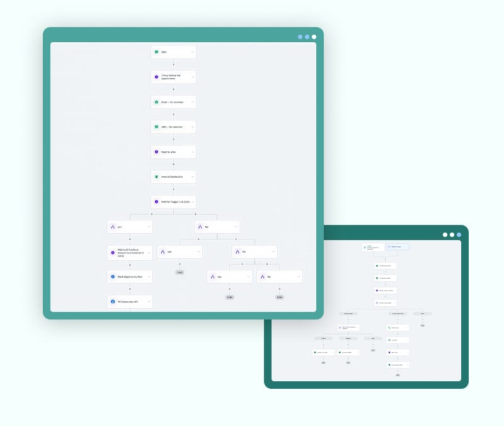Click Add New Trigger in the small workflow window
The width and height of the screenshot is (504, 426).
(398, 247)
